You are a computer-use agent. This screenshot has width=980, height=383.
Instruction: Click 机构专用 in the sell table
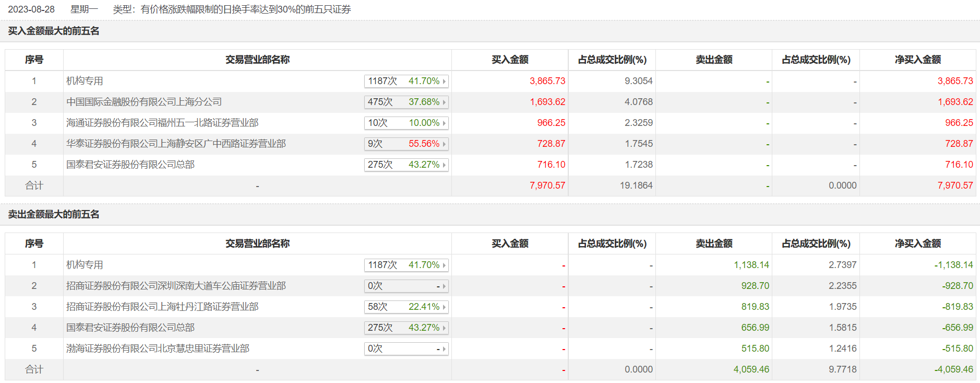pyautogui.click(x=85, y=265)
